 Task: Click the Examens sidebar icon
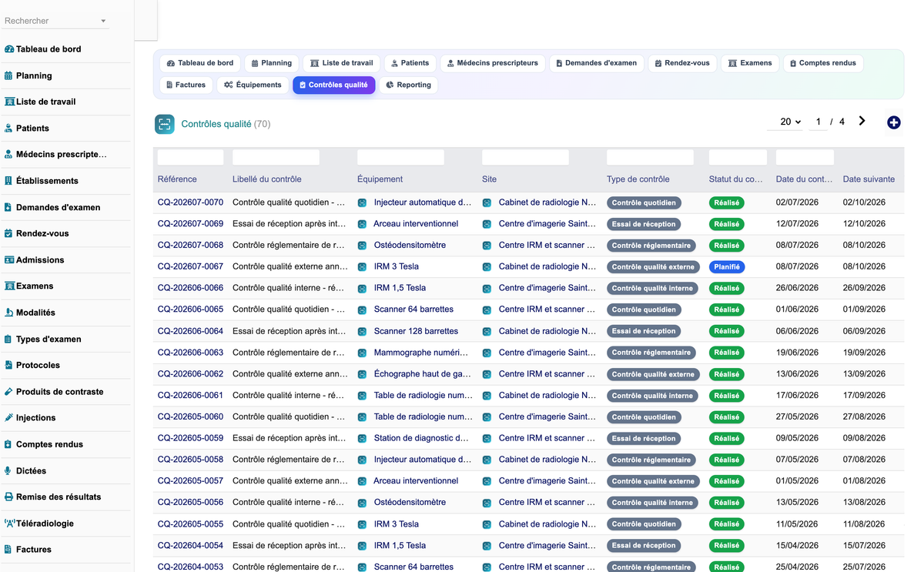click(x=9, y=286)
